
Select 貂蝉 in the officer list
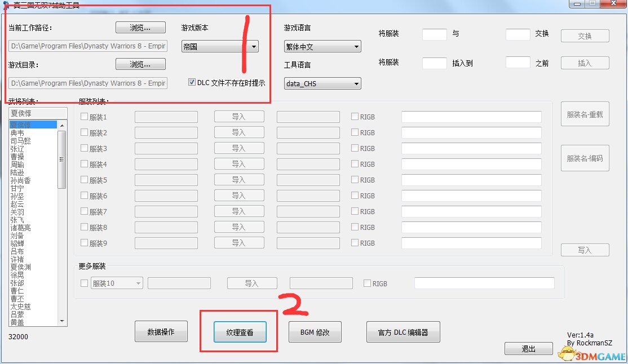click(x=17, y=243)
